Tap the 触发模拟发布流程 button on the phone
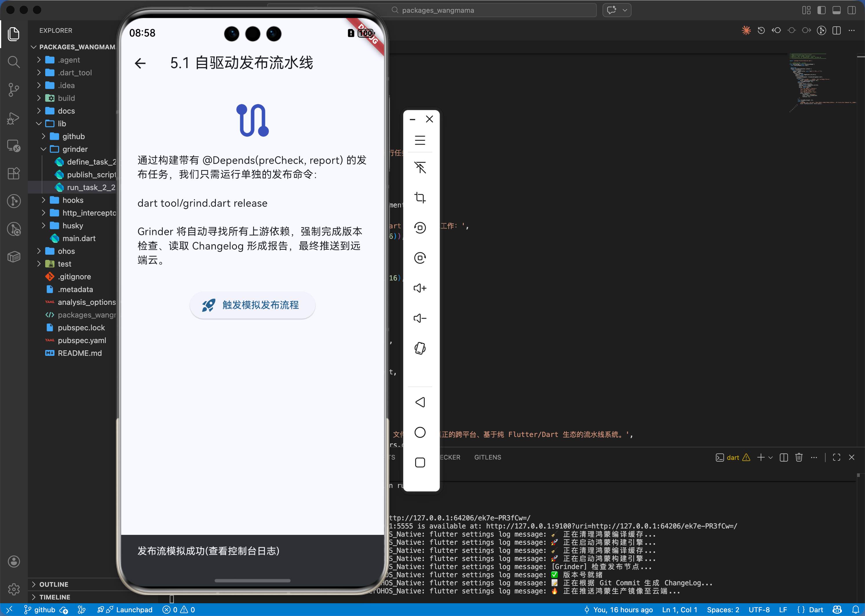The width and height of the screenshot is (865, 616). 252,305
